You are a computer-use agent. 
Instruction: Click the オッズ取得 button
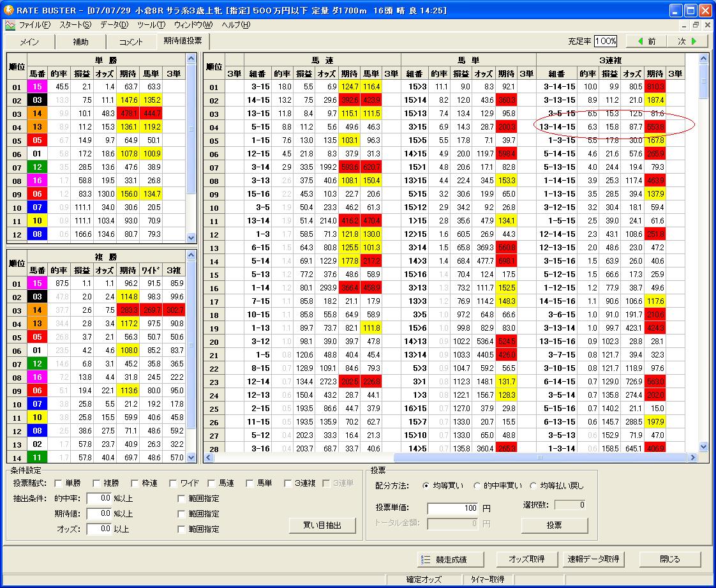click(526, 559)
